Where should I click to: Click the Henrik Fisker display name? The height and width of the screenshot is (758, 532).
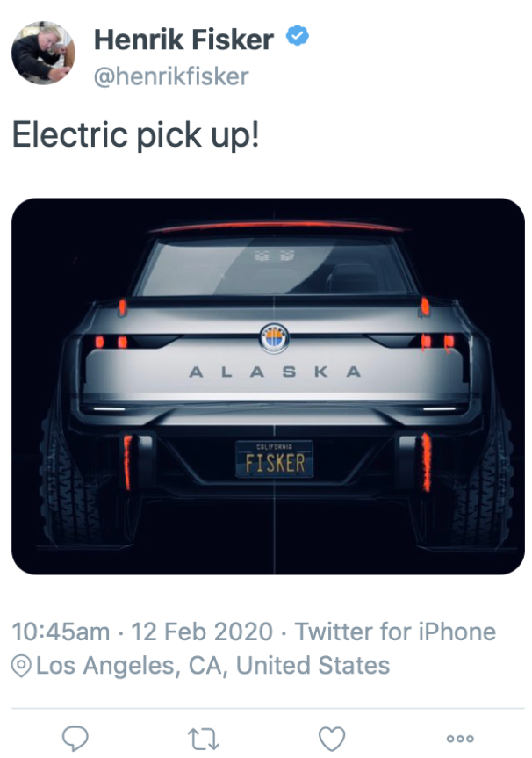pyautogui.click(x=183, y=39)
